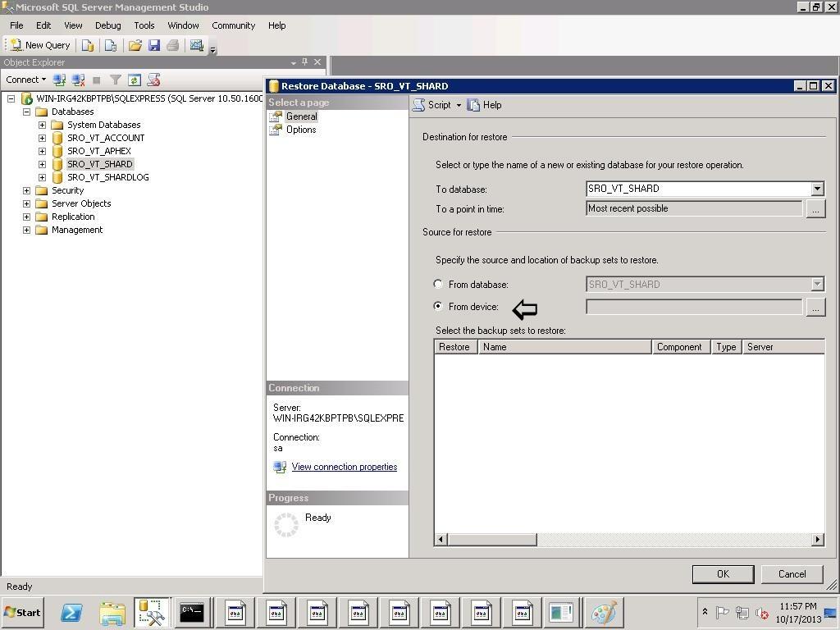Image resolution: width=840 pixels, height=630 pixels.
Task: Expand the Security folder
Action: tap(26, 190)
